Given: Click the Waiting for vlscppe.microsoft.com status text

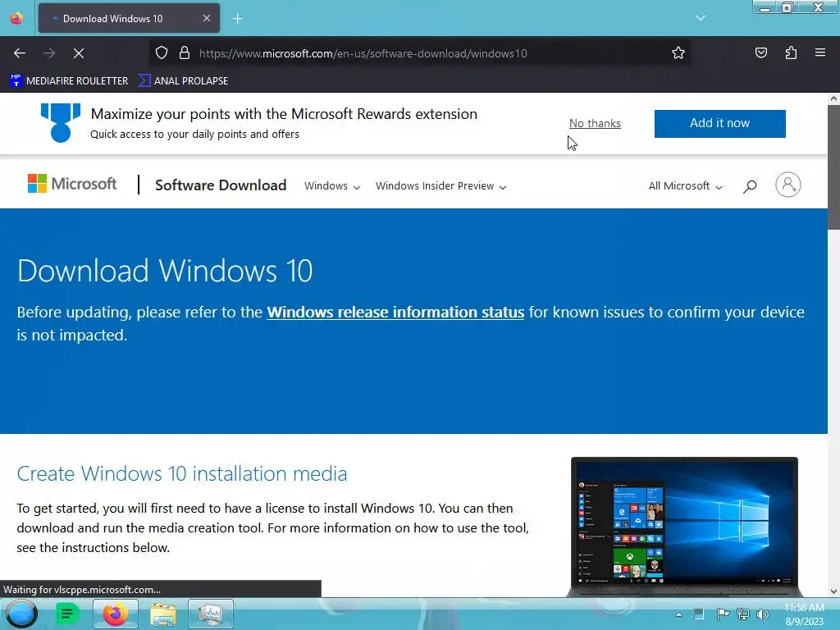Looking at the screenshot, I should tap(82, 589).
